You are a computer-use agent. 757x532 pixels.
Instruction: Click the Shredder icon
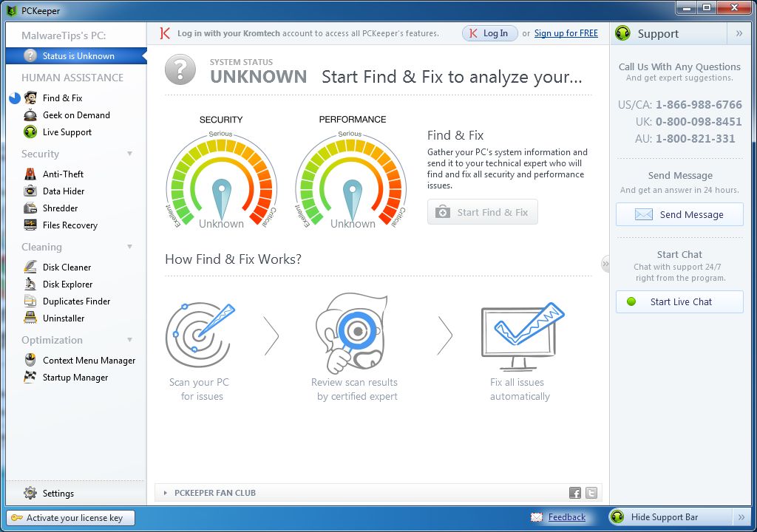coord(30,208)
